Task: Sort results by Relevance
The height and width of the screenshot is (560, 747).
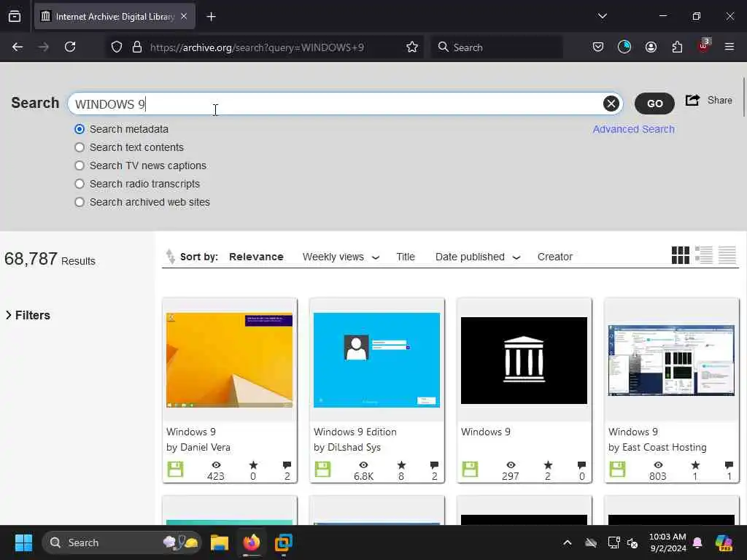Action: pos(256,257)
